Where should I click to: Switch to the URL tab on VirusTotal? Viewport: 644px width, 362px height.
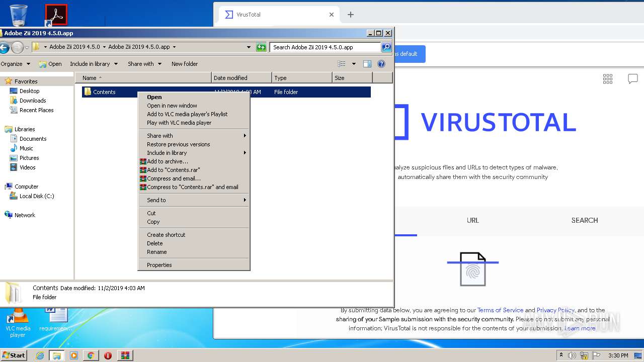[472, 220]
